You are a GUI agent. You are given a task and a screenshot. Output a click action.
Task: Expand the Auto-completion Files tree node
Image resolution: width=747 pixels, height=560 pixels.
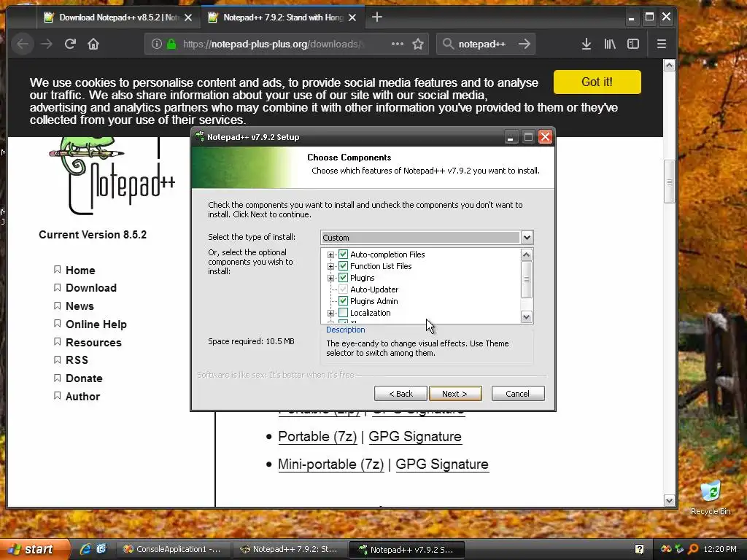pyautogui.click(x=330, y=254)
